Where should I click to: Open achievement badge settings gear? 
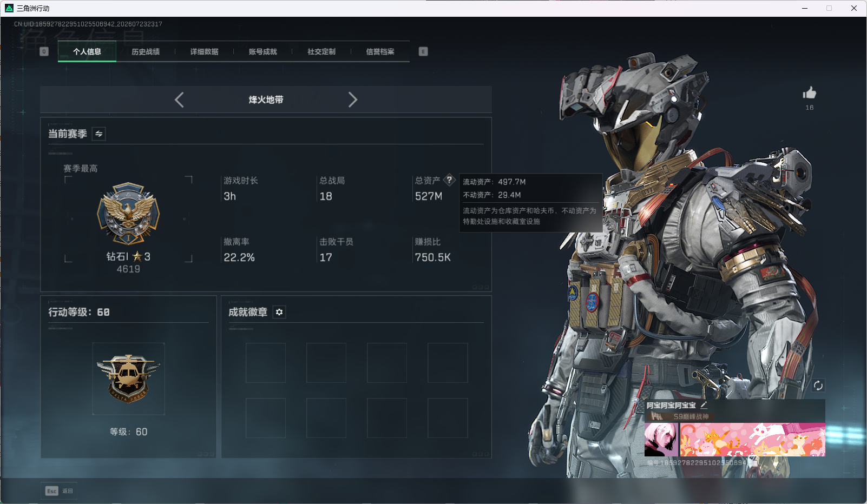pos(279,312)
